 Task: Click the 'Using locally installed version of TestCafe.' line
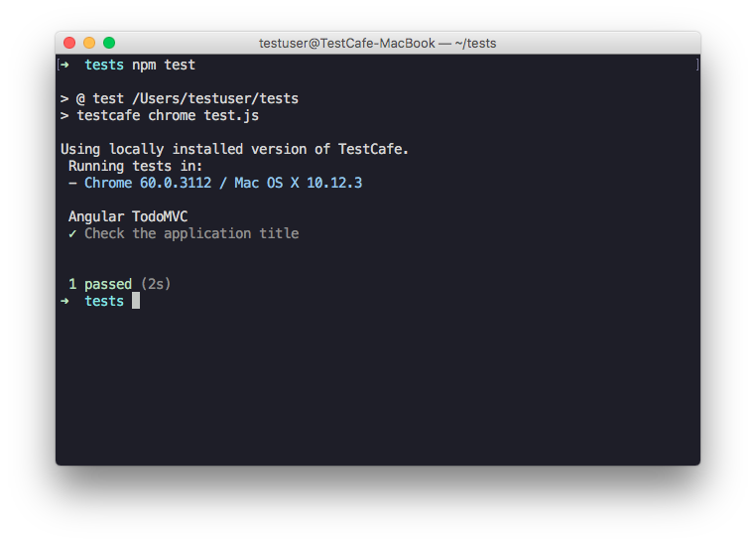(235, 149)
